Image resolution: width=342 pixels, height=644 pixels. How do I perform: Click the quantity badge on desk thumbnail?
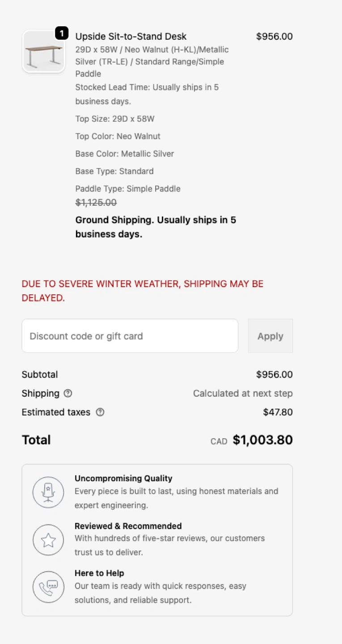pyautogui.click(x=62, y=33)
